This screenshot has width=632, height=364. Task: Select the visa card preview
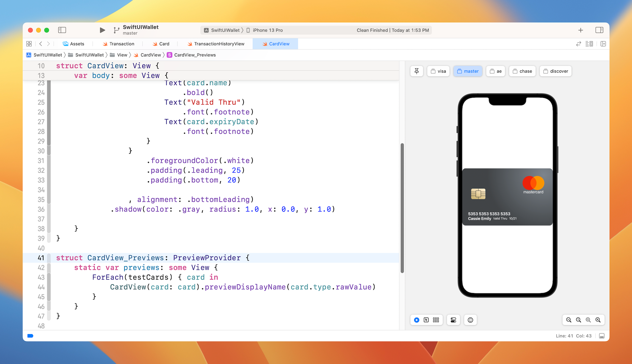[x=438, y=71]
